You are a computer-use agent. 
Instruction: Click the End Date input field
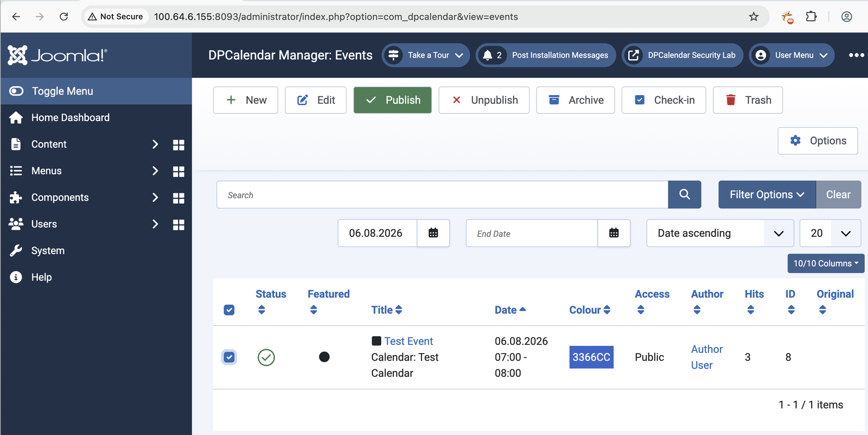tap(532, 233)
